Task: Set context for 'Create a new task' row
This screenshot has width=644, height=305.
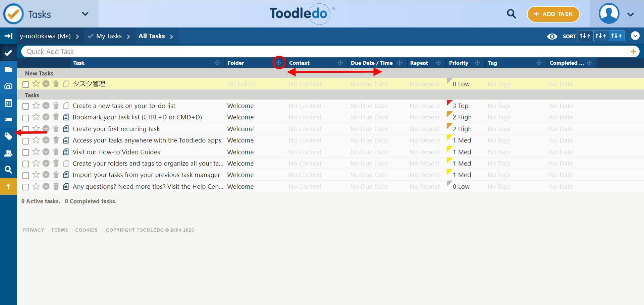Action: 305,106
